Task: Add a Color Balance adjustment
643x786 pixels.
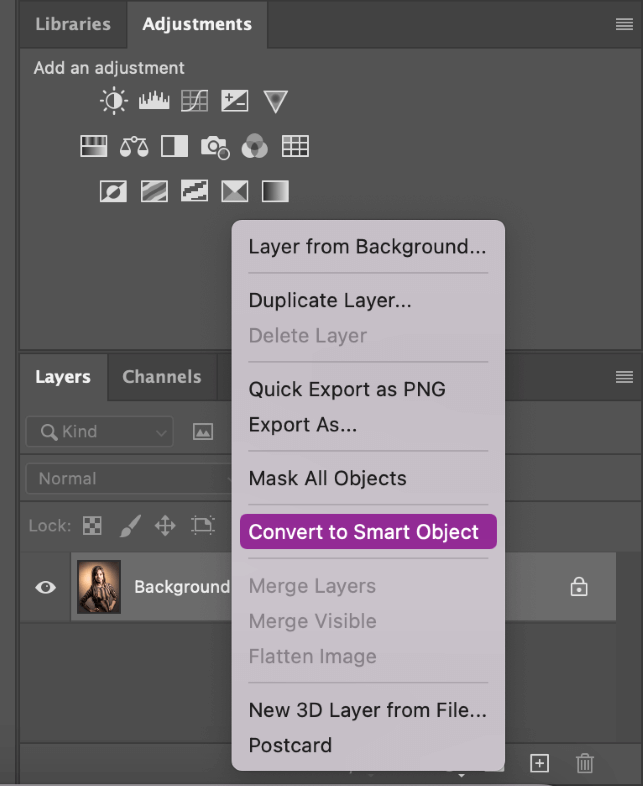Action: coord(134,146)
